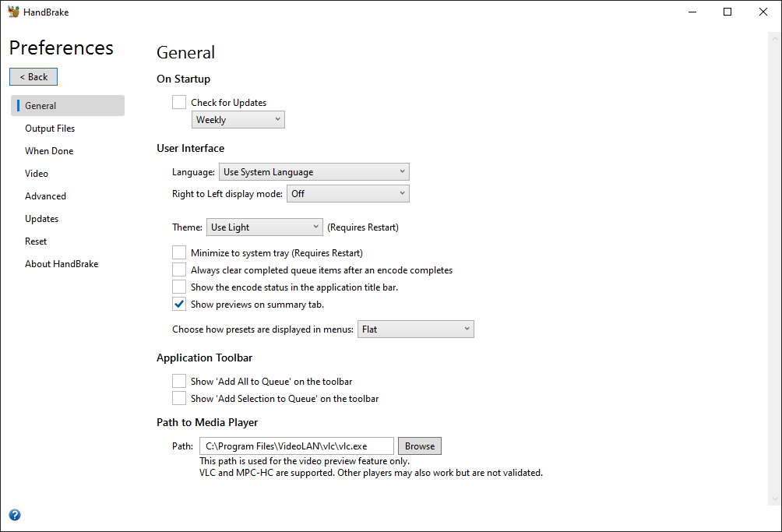The image size is (782, 532).
Task: Click the scrollbar up arrow
Action: click(x=774, y=38)
